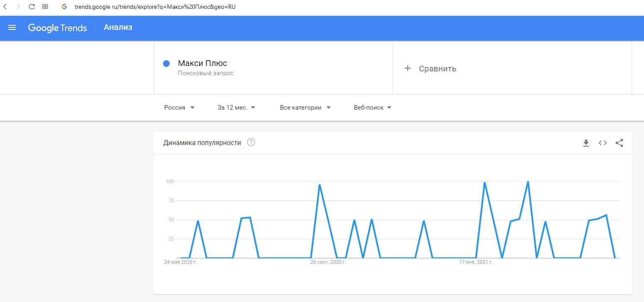Click the help question mark icon
The width and height of the screenshot is (644, 302).
[x=251, y=142]
